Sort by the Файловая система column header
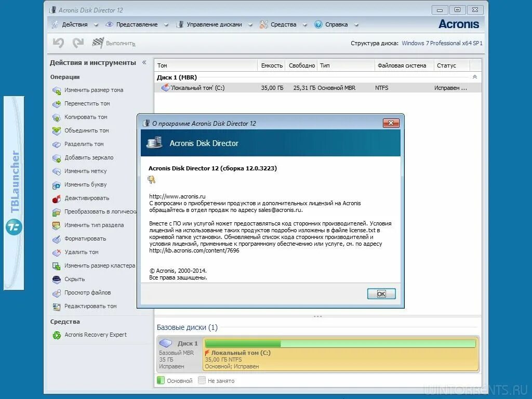This screenshot has width=532, height=399. [404, 65]
